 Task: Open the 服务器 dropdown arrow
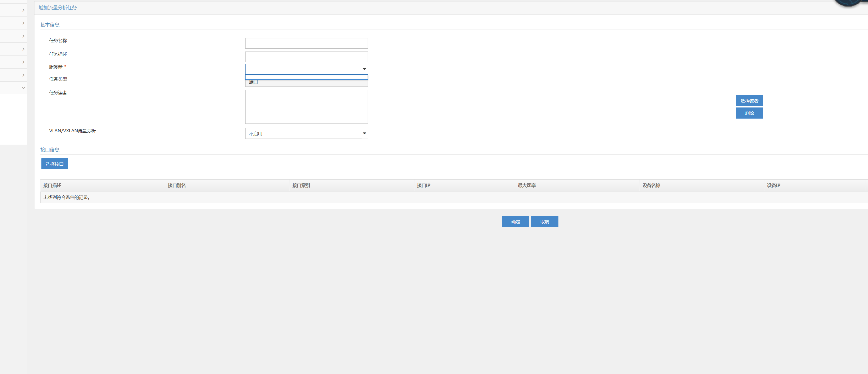pyautogui.click(x=364, y=69)
